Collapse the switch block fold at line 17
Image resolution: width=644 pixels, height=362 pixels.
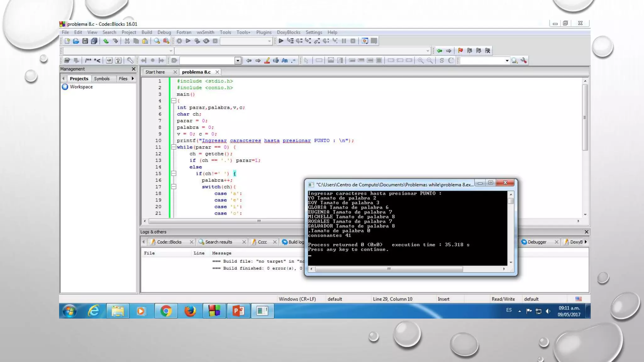pyautogui.click(x=174, y=187)
